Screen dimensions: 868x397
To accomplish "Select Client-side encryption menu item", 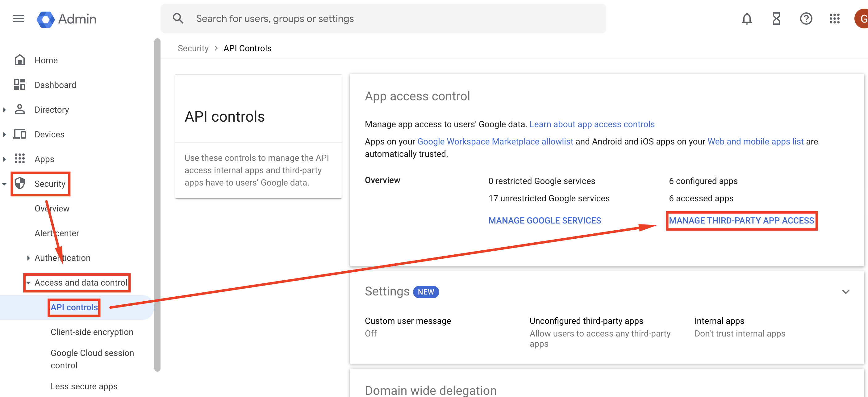I will 92,332.
